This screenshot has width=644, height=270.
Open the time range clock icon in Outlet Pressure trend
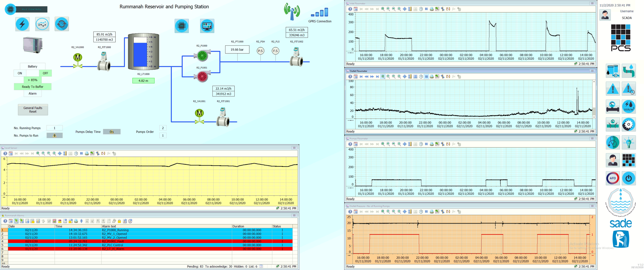(x=421, y=212)
